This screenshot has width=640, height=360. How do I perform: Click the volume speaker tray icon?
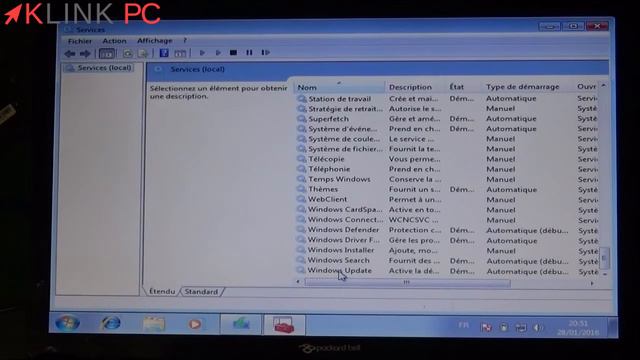coord(538,327)
